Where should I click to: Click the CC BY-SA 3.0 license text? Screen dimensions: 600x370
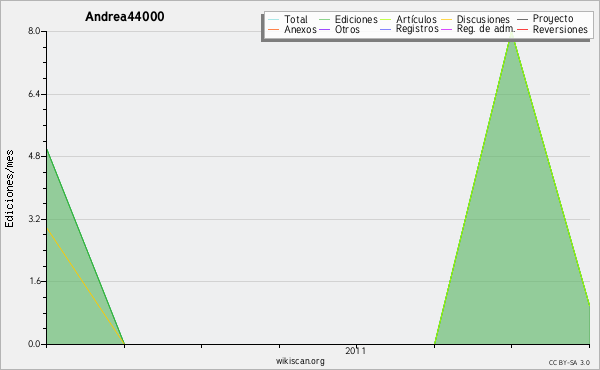(569, 363)
